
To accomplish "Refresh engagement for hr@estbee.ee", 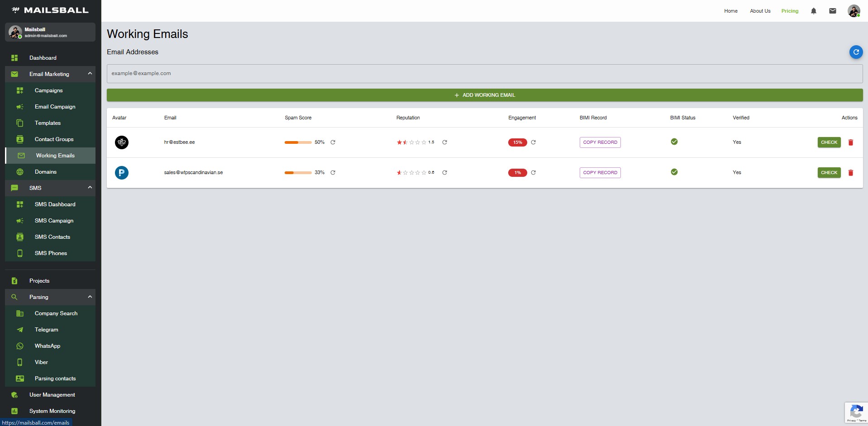I will pyautogui.click(x=533, y=142).
